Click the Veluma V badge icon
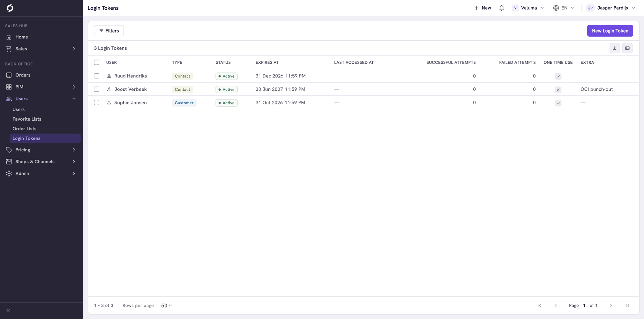 [x=515, y=8]
